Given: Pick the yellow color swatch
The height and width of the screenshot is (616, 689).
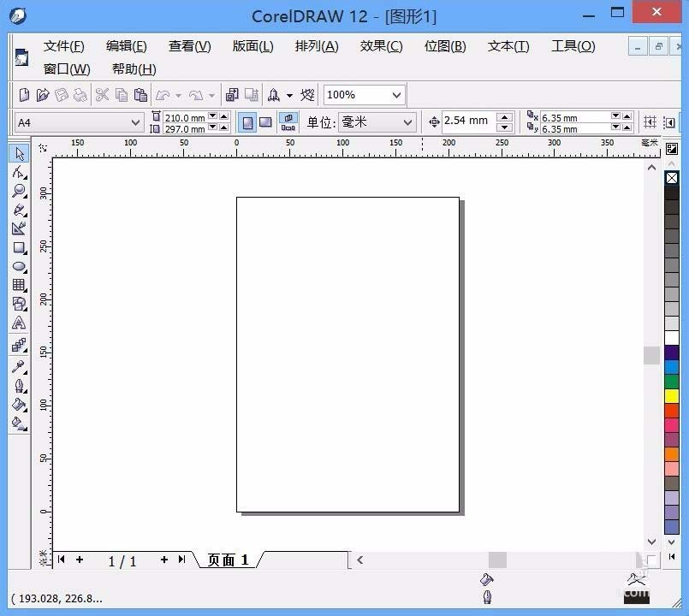Looking at the screenshot, I should tap(671, 396).
